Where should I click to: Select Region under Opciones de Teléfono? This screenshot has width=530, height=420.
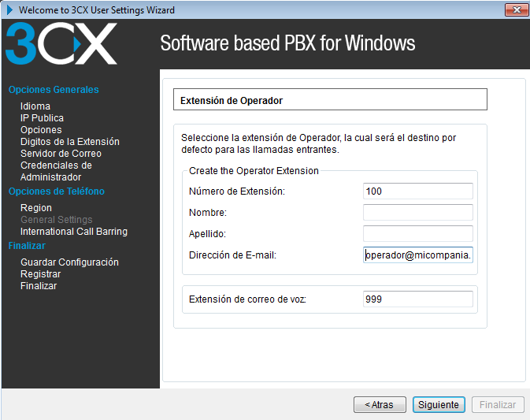36,208
